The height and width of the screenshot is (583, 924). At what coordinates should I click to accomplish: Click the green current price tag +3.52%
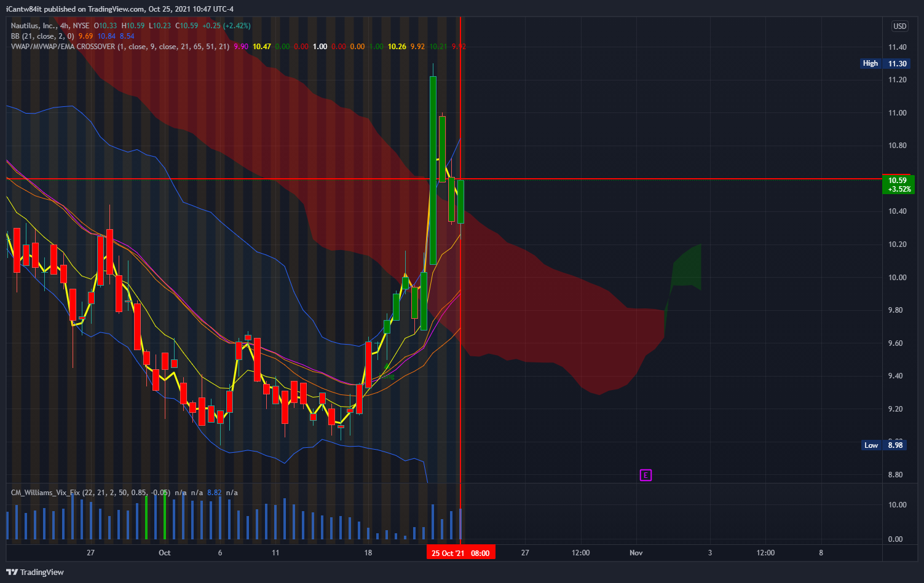tap(898, 185)
